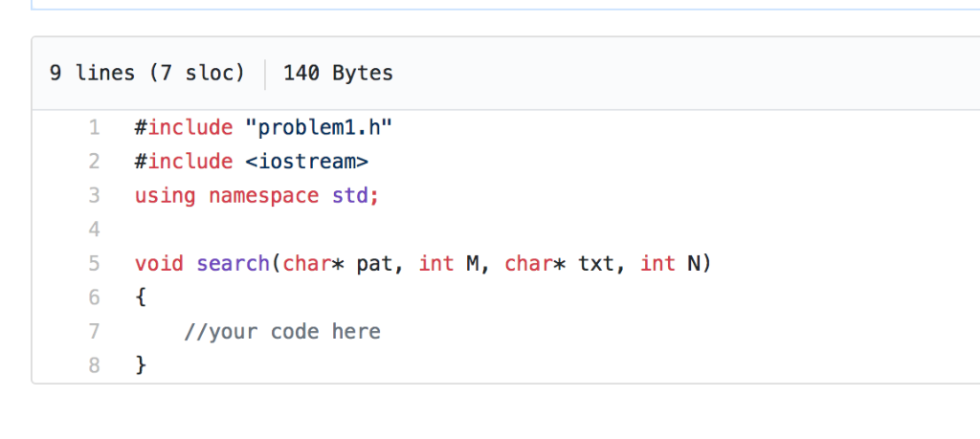980x439 pixels.
Task: Select line number 8 in code view
Action: tap(95, 364)
